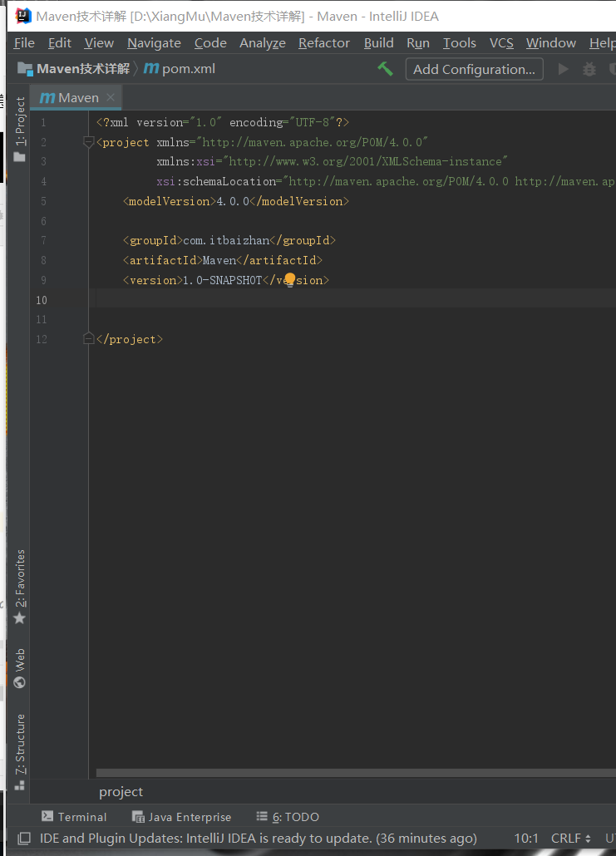
Task: Click the IDE and Plugin Updates notification
Action: [259, 838]
